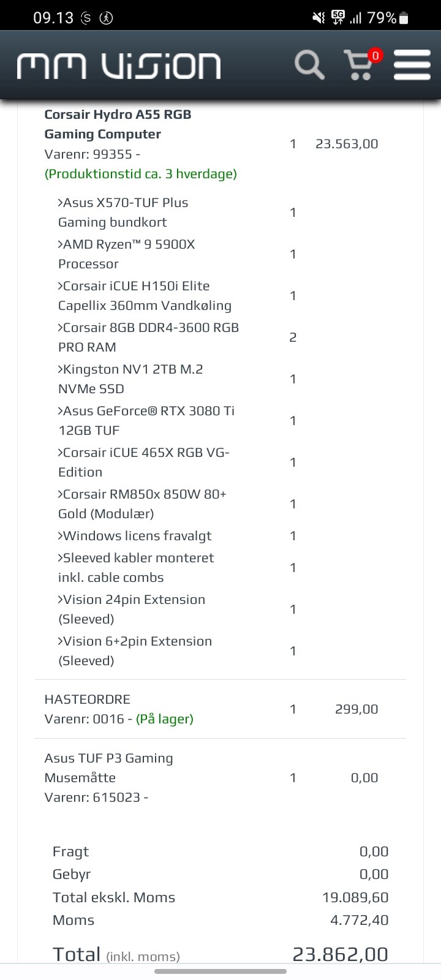This screenshot has height=980, width=441.
Task: Open the shopping cart icon
Action: click(359, 65)
